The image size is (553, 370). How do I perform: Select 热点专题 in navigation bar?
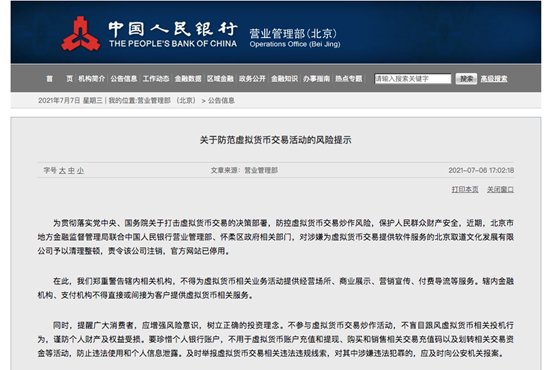(348, 79)
